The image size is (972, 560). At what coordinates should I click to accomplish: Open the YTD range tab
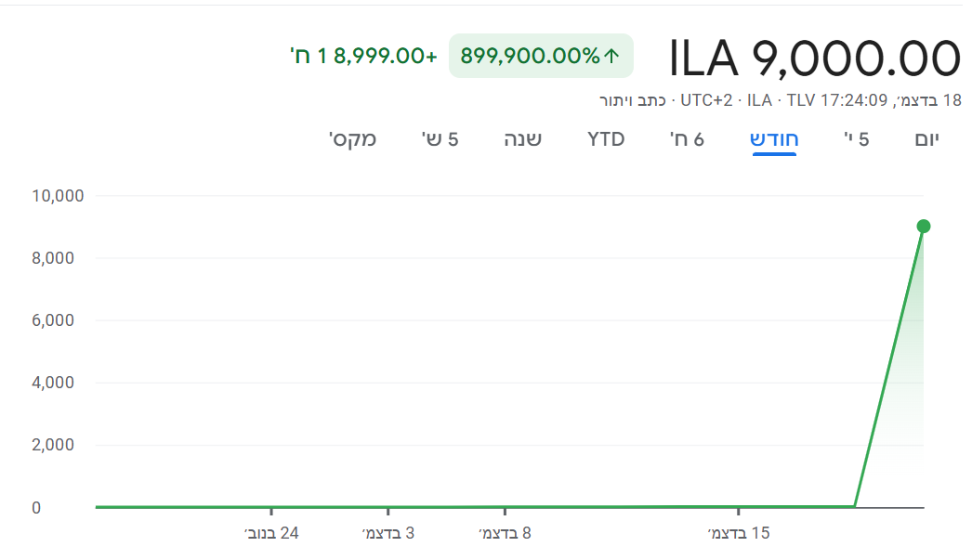(x=606, y=139)
